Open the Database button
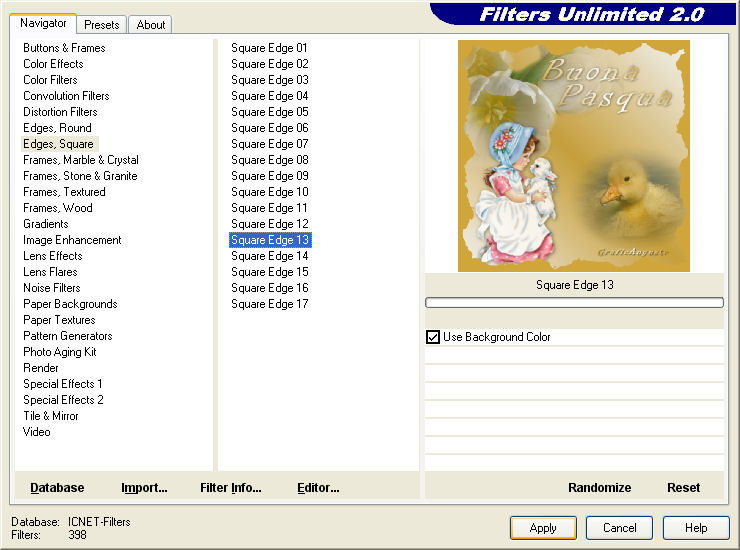The width and height of the screenshot is (740, 550). coord(57,488)
